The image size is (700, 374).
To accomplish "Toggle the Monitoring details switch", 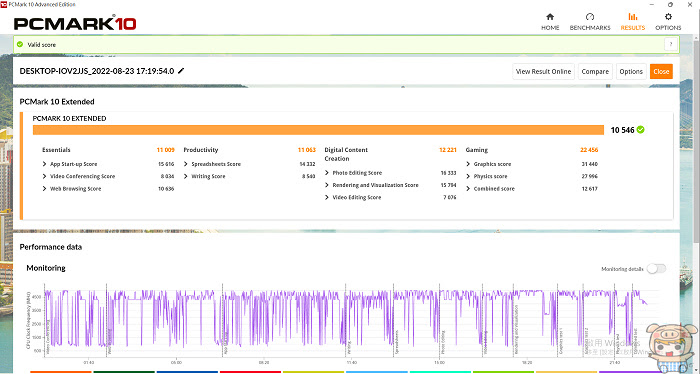I will (656, 269).
